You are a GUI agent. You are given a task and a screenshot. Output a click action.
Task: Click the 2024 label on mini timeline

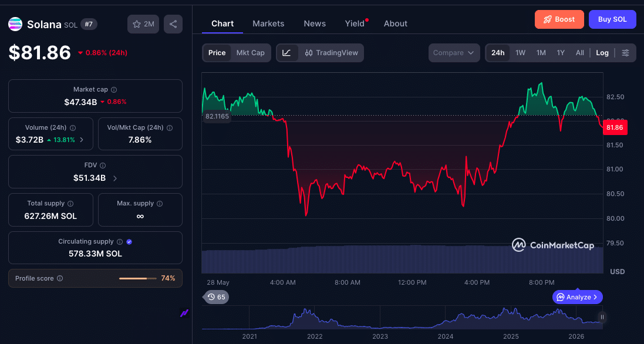coord(445,336)
